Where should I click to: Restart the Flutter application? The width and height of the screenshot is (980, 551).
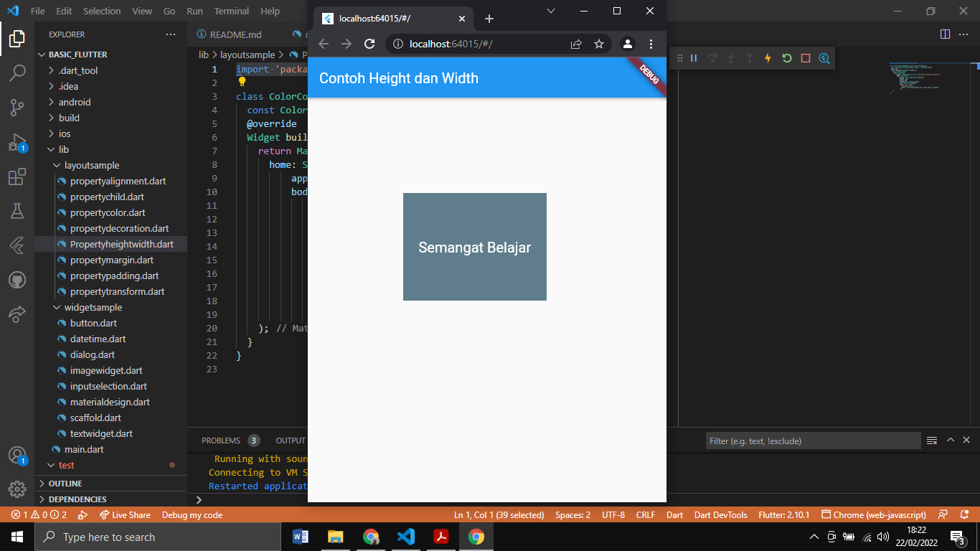786,58
